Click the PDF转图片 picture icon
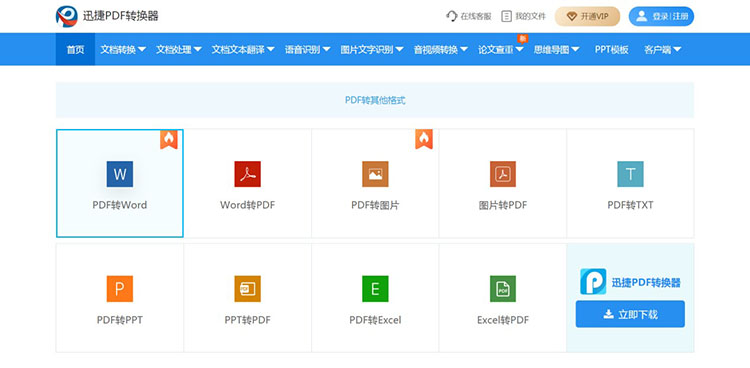Viewport: 750px width, 368px height. pyautogui.click(x=375, y=174)
